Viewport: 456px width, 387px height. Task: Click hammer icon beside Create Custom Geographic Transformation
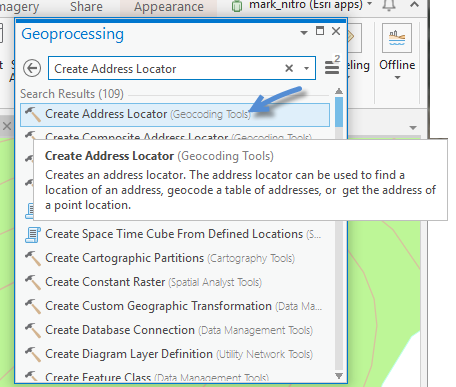tap(33, 306)
